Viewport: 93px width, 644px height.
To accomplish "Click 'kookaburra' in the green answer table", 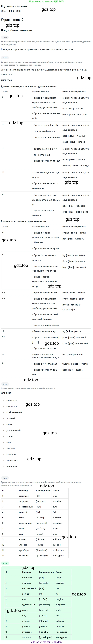I will 62,632.
